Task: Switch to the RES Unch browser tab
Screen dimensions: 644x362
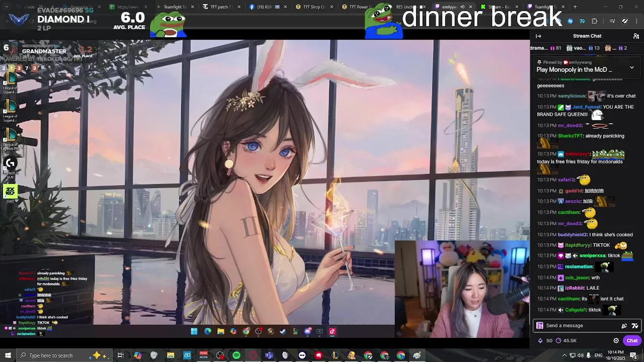Action: 410,7
